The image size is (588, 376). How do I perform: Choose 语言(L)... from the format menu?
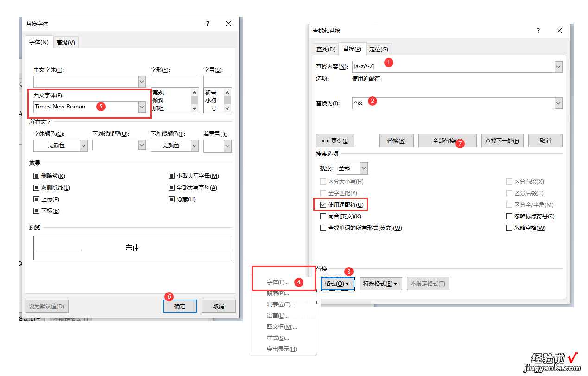click(278, 316)
